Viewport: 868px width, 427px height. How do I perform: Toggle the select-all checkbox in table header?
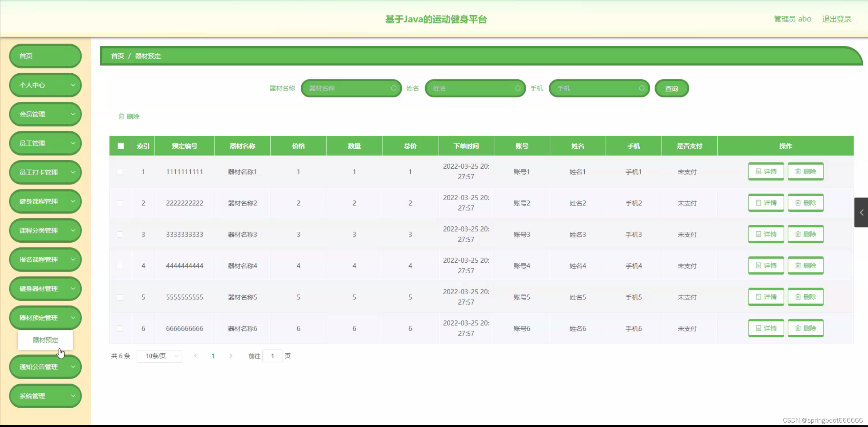pyautogui.click(x=121, y=146)
